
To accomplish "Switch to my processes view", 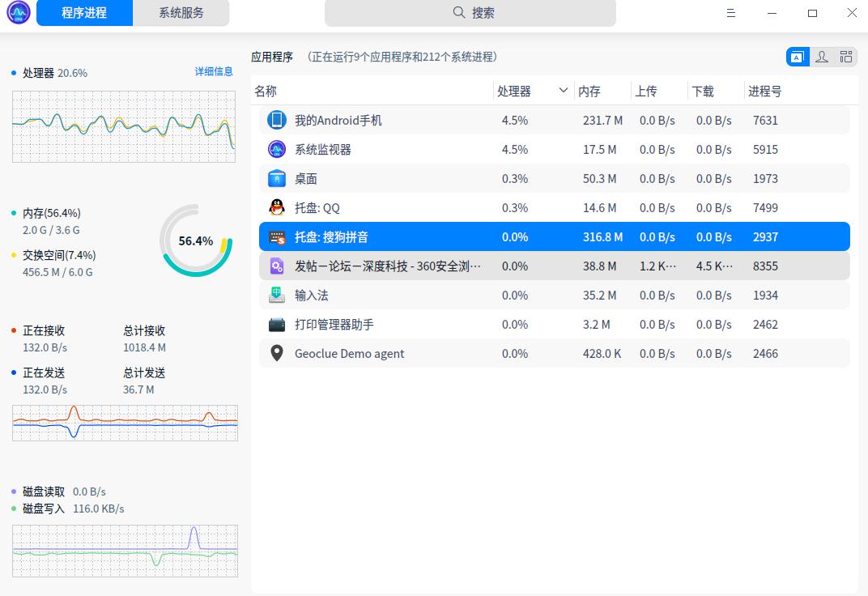I will [x=822, y=57].
